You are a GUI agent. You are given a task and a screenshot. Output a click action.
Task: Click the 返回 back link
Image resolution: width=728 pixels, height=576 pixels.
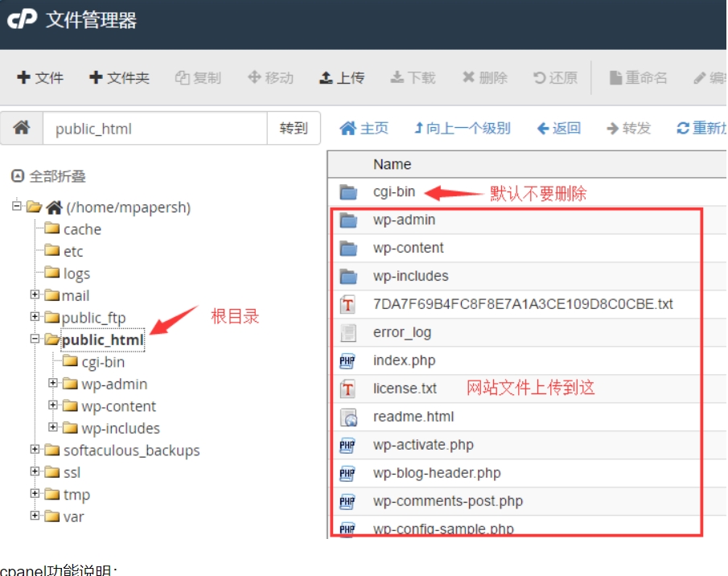pyautogui.click(x=559, y=128)
